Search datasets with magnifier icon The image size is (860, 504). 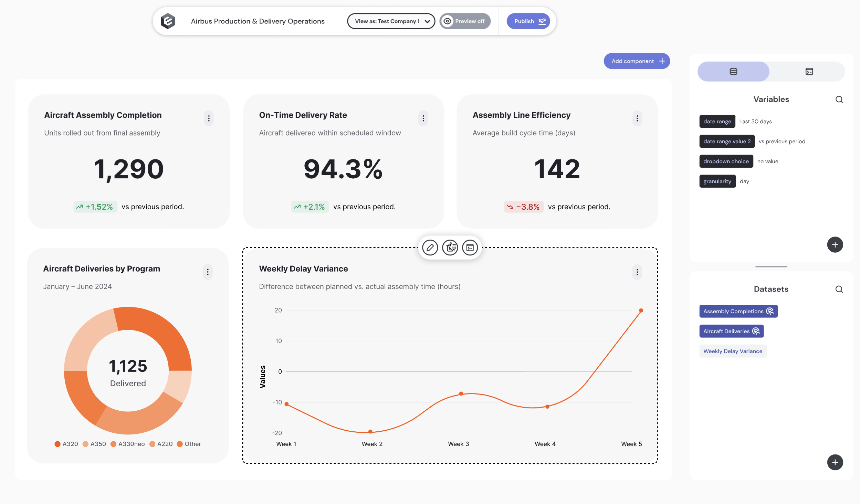point(839,289)
